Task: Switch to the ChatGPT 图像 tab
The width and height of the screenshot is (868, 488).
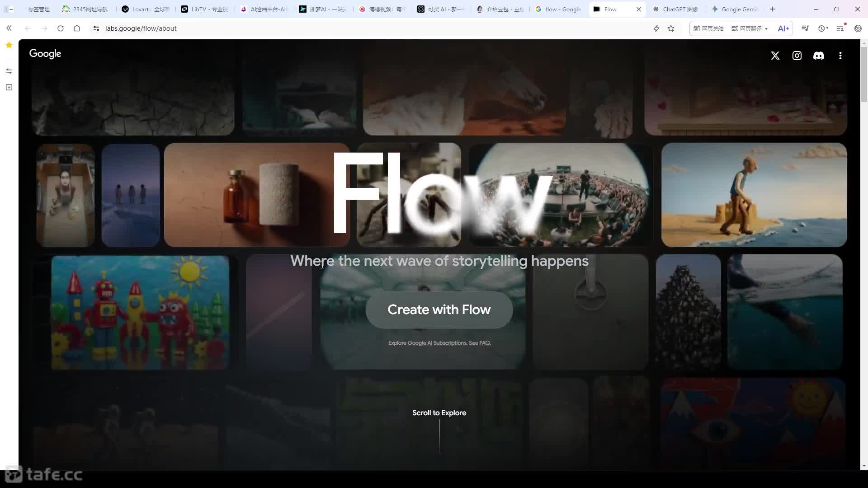Action: (677, 9)
